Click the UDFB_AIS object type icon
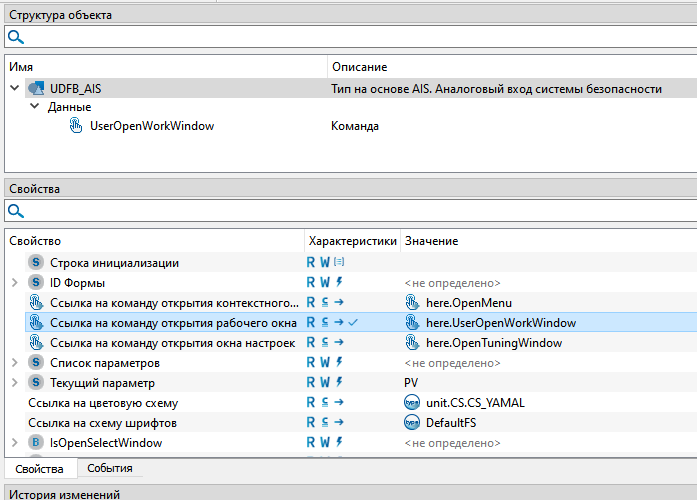697x500 pixels. (36, 89)
